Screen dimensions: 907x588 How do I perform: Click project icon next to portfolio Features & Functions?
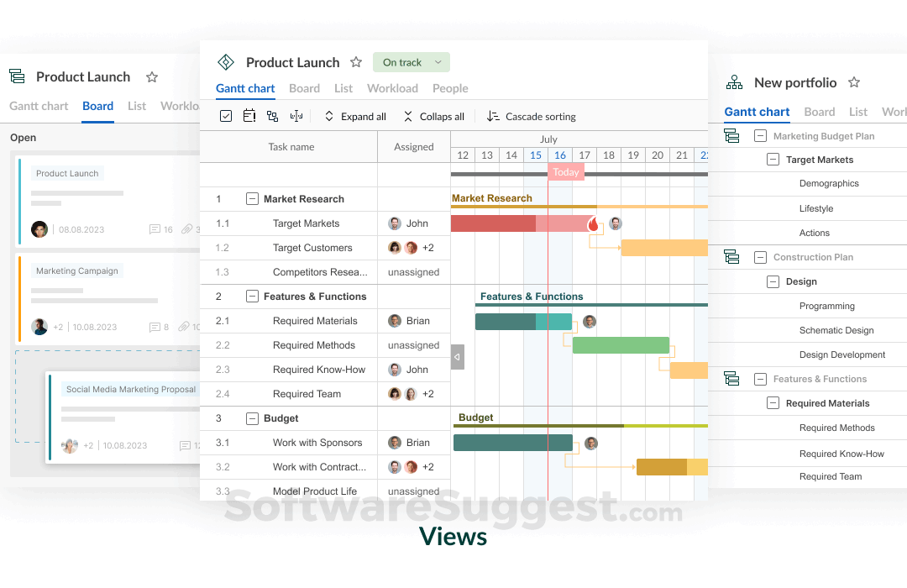[731, 379]
